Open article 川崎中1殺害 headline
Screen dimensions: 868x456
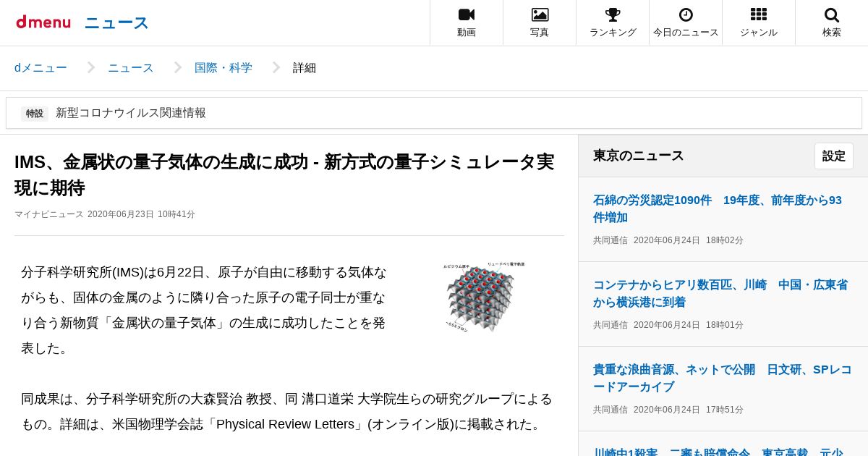point(718,452)
